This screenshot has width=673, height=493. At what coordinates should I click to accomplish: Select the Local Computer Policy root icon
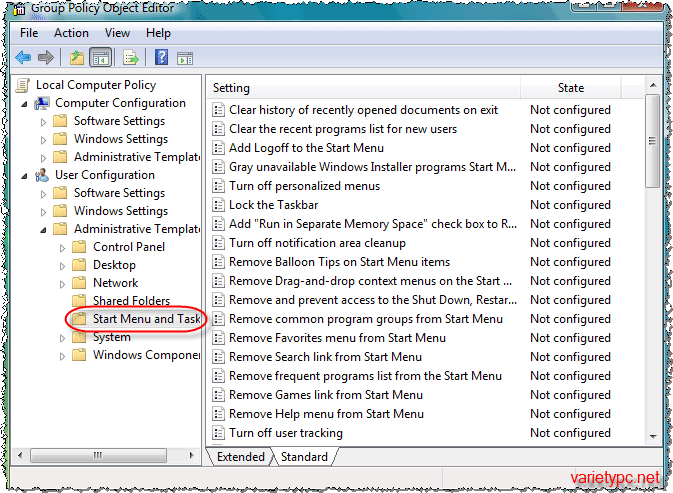[23, 85]
